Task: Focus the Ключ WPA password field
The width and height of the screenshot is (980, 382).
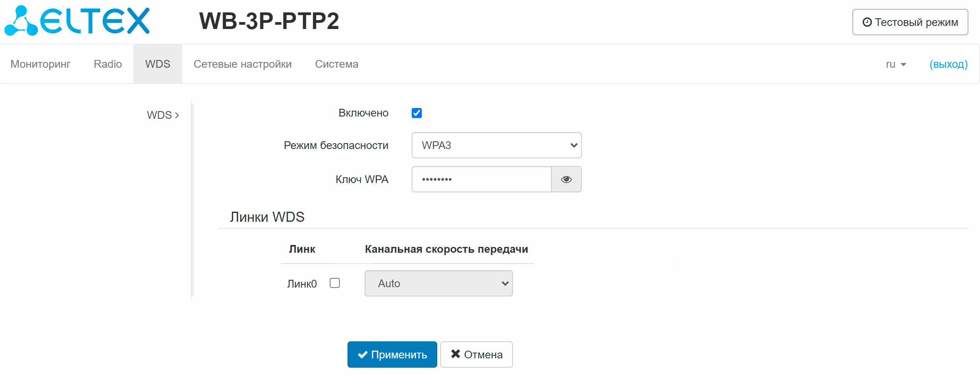Action: 481,179
